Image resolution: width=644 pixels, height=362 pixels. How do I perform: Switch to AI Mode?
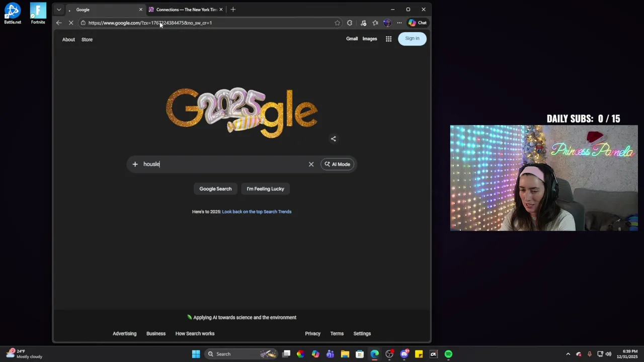(337, 164)
